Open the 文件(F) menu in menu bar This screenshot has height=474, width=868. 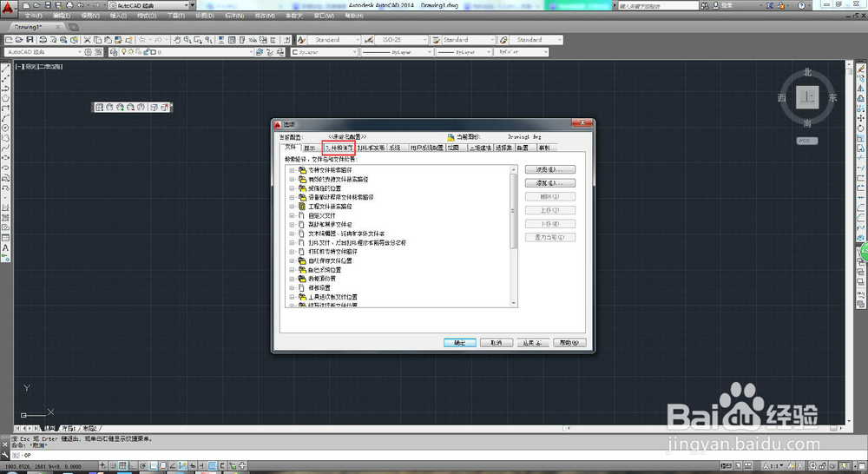[33, 16]
